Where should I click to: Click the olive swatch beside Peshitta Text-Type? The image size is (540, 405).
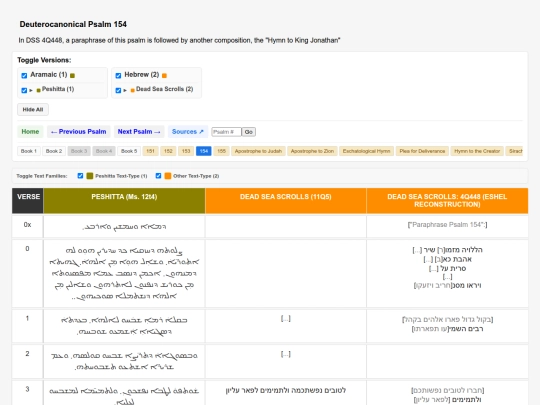pos(90,176)
